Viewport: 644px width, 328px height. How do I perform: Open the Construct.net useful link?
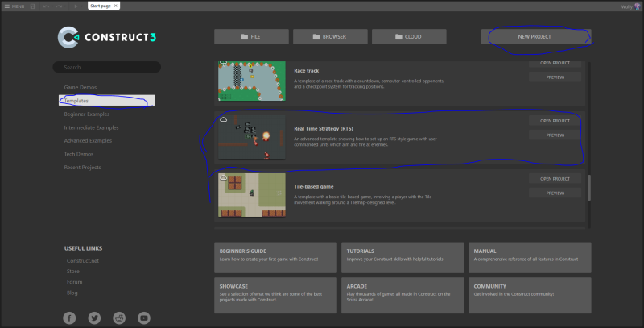pyautogui.click(x=83, y=260)
